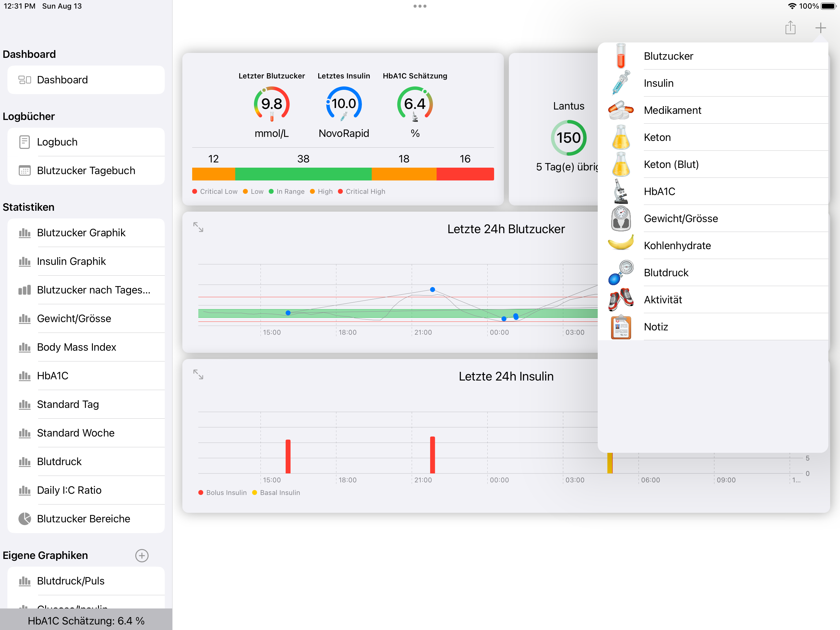Tap the three-dot multitasking indicator

tap(420, 6)
